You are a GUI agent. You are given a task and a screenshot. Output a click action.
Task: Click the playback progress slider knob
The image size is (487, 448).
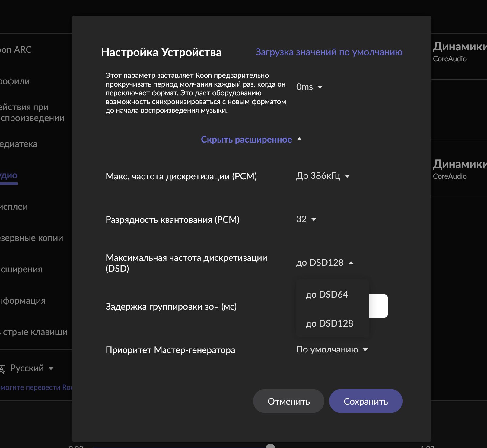click(x=270, y=446)
